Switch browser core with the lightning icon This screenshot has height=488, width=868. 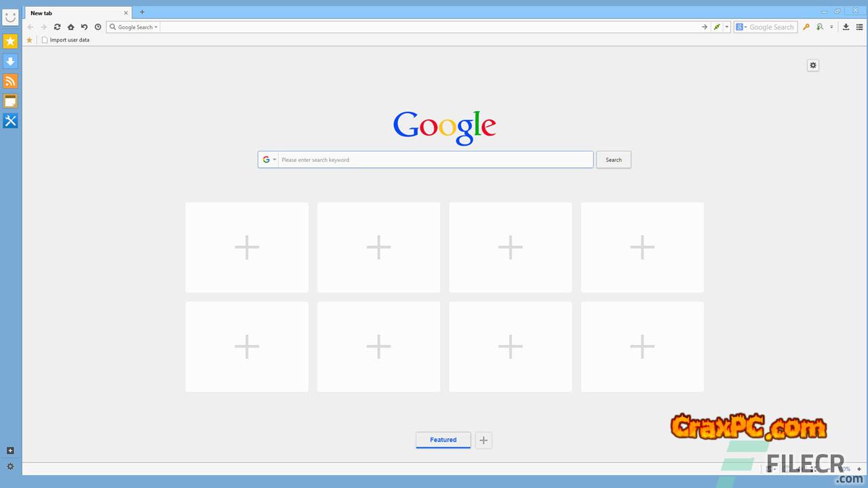click(717, 27)
